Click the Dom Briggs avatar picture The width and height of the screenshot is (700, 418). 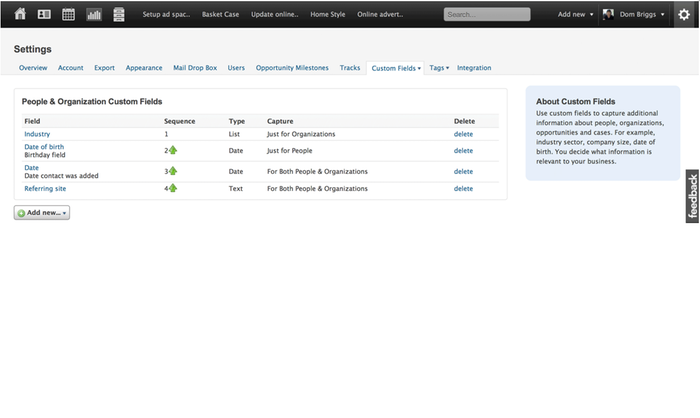point(608,15)
